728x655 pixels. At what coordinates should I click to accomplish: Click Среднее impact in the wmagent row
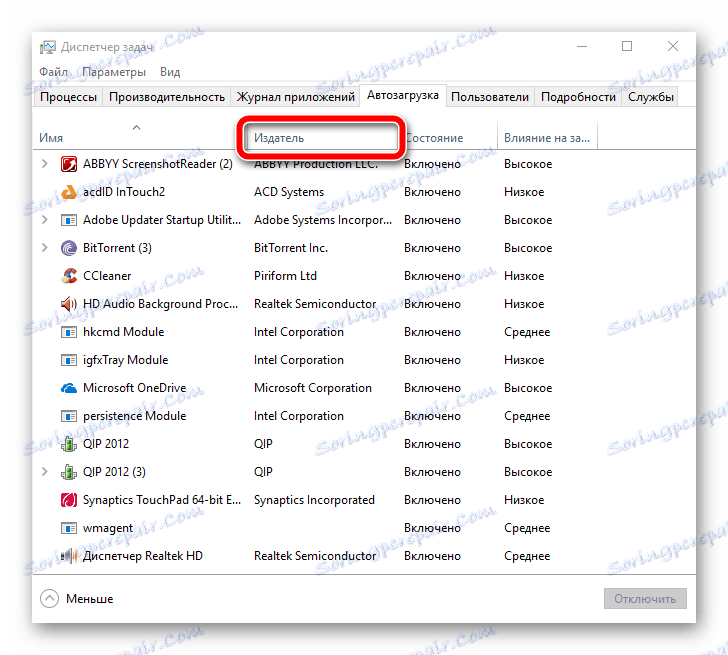527,528
